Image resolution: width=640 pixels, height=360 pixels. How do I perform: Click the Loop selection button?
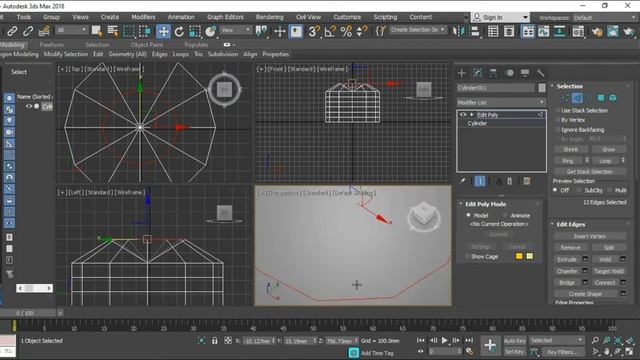pos(605,160)
